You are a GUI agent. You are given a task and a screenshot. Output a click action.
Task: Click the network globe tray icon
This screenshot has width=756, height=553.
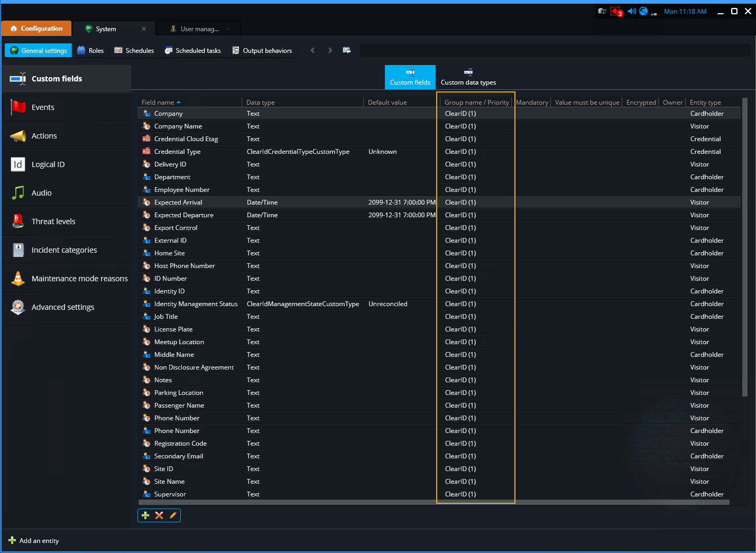643,11
